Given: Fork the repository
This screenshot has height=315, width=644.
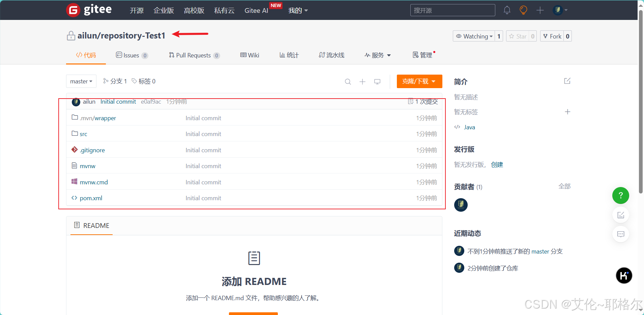Looking at the screenshot, I should coord(552,36).
